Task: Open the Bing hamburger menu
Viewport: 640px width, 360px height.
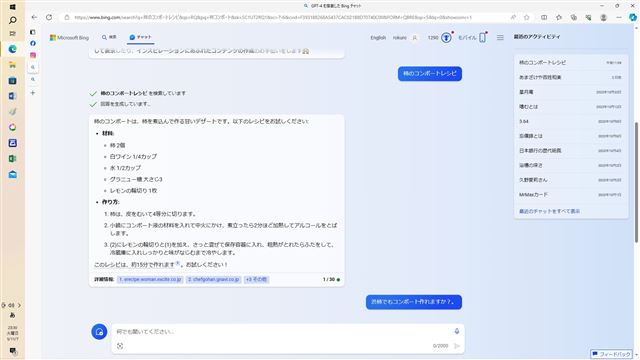Action: pyautogui.click(x=500, y=38)
